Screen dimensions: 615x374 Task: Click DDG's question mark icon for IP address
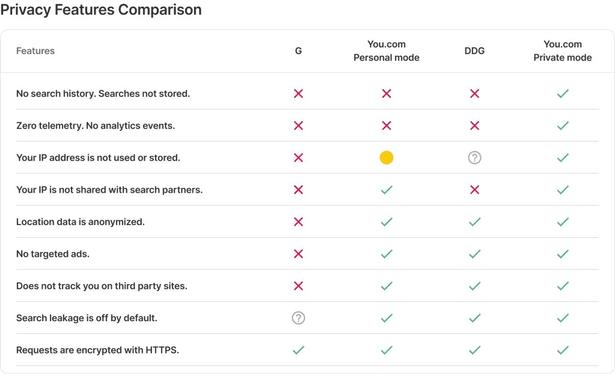click(475, 158)
